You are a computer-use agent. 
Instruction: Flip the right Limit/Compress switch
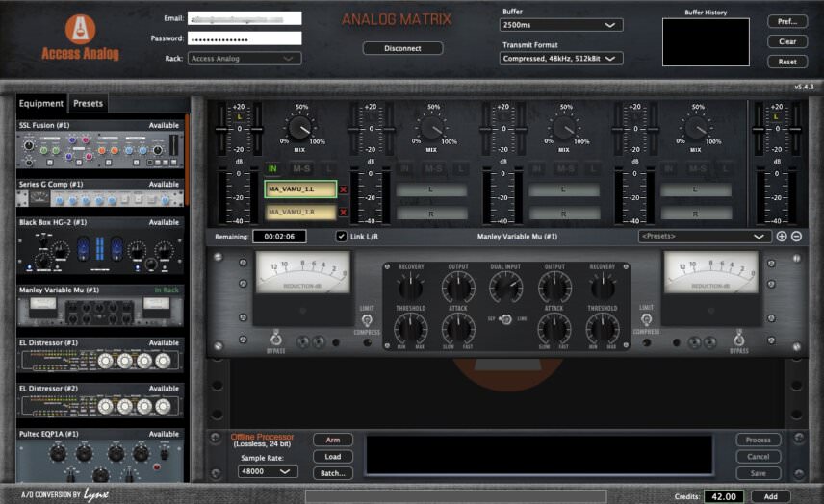[646, 319]
